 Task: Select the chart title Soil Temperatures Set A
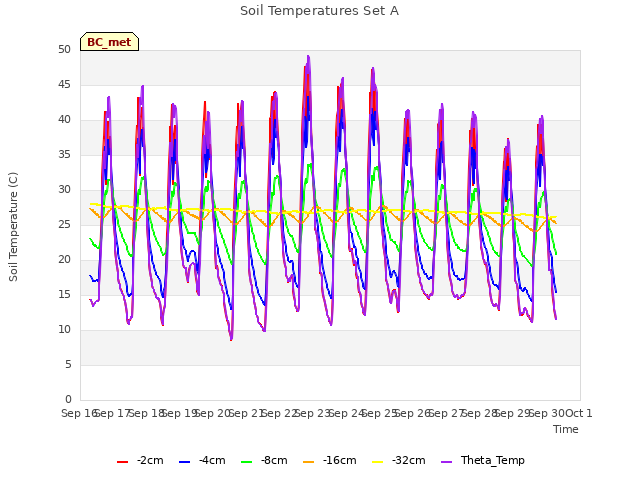pos(319,11)
